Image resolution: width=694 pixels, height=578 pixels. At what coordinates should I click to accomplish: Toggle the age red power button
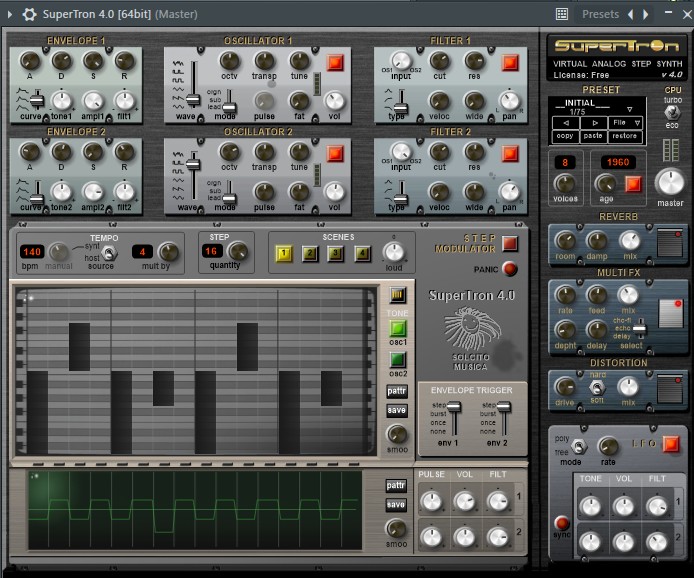[633, 184]
